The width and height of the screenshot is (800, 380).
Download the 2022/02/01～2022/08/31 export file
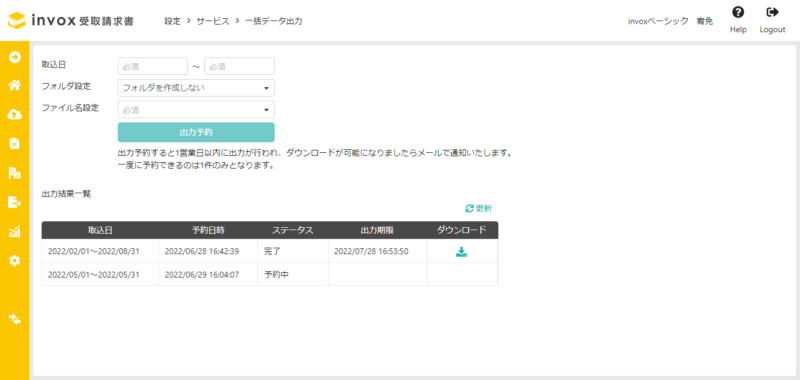(461, 251)
